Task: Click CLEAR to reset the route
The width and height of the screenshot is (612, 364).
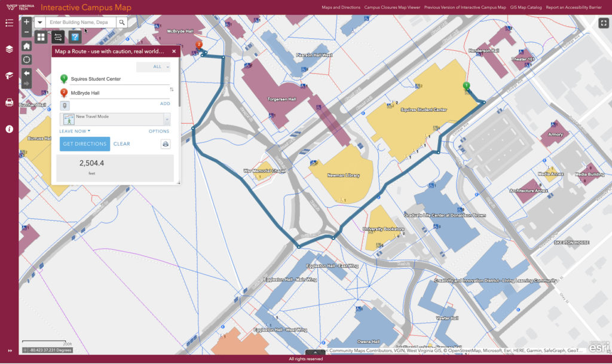Action: pos(121,143)
